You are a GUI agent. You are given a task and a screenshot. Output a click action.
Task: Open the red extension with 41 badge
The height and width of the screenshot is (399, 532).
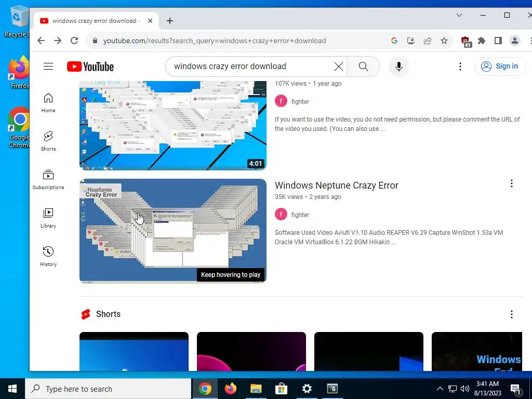(466, 42)
